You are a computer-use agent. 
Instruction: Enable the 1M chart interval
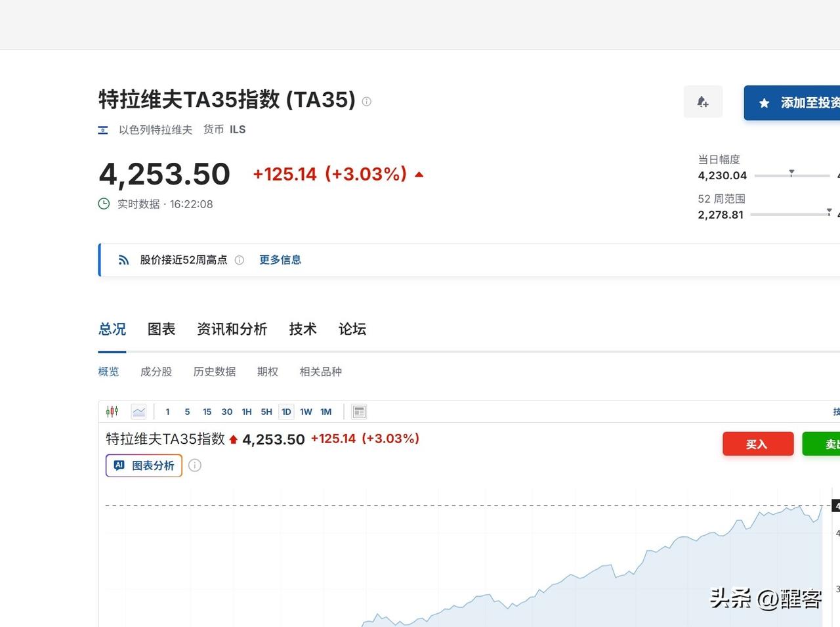point(325,412)
